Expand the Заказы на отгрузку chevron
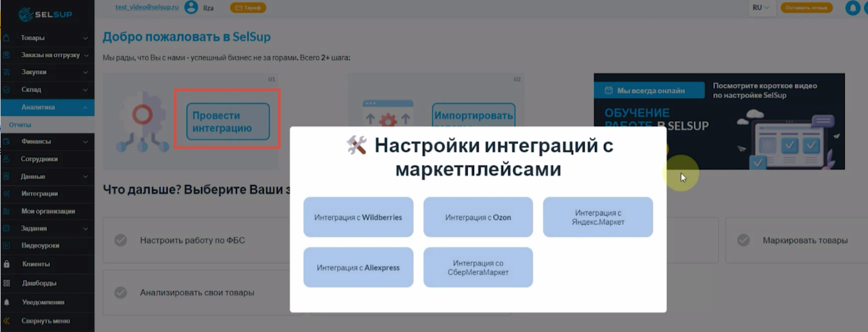Screen dimensions: 868x332 [86, 55]
